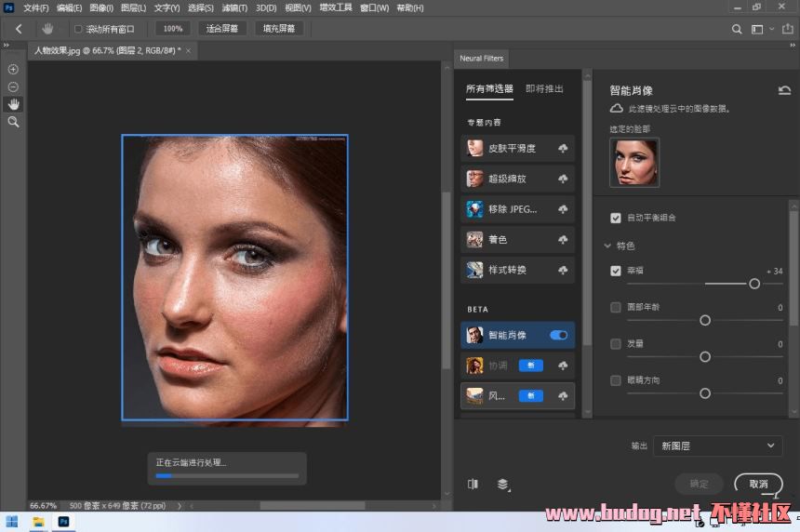This screenshot has height=532, width=800.
Task: Uncheck the 自动平衡组合 checkbox
Action: pyautogui.click(x=615, y=218)
